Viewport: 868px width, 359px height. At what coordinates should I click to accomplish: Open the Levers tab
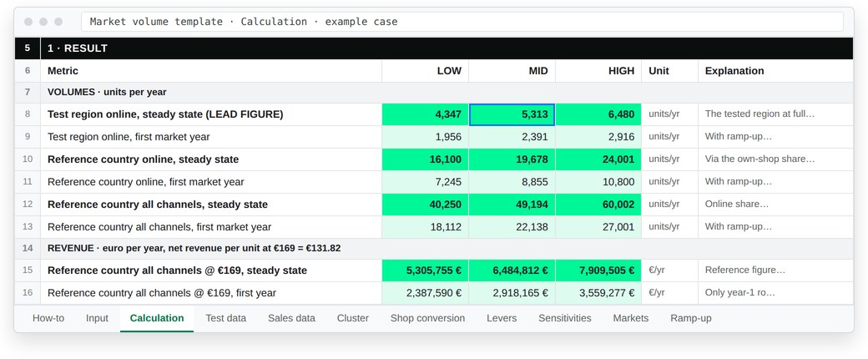[x=502, y=318]
